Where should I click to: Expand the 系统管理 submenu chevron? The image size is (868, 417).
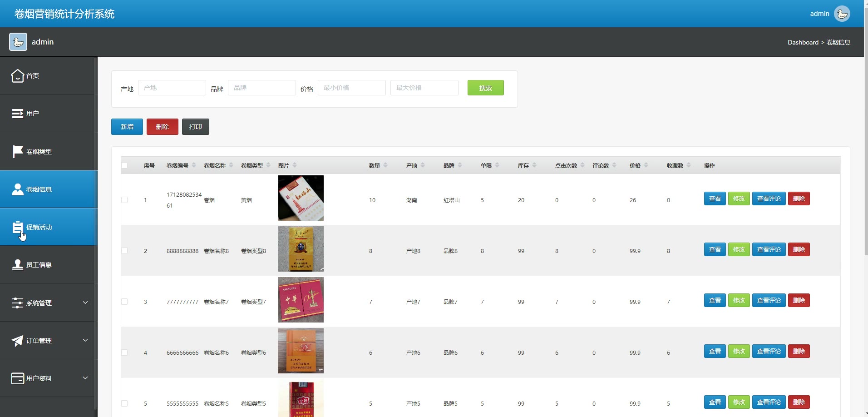point(85,303)
